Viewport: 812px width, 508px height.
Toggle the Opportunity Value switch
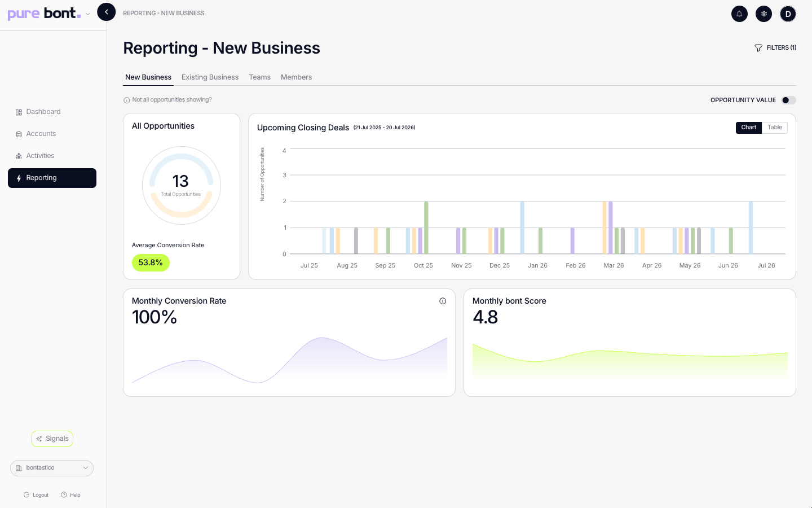(788, 100)
